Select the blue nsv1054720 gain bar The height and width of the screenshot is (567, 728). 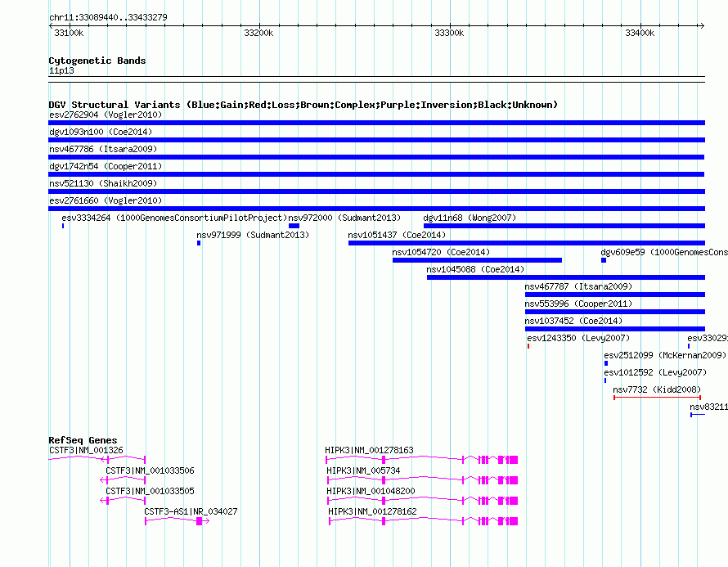tap(477, 260)
